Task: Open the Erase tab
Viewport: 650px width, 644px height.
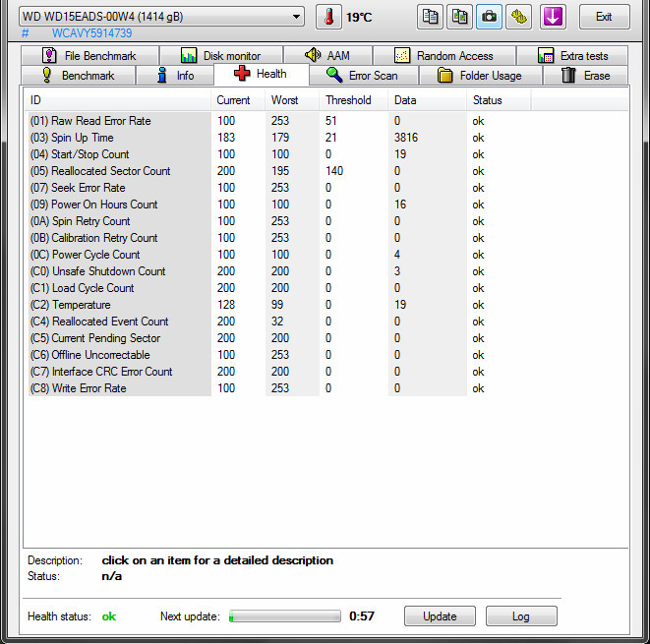Action: 586,76
